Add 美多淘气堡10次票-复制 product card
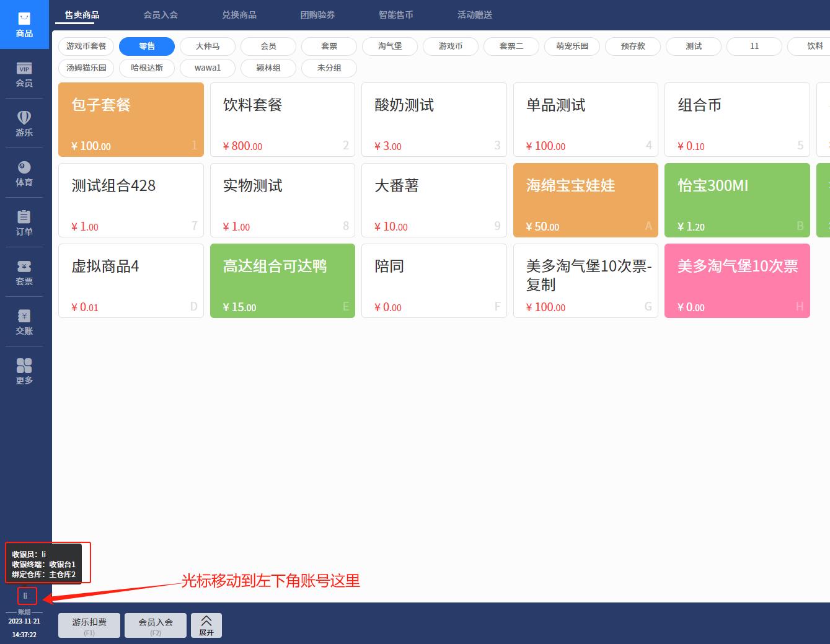The image size is (830, 644). [586, 281]
